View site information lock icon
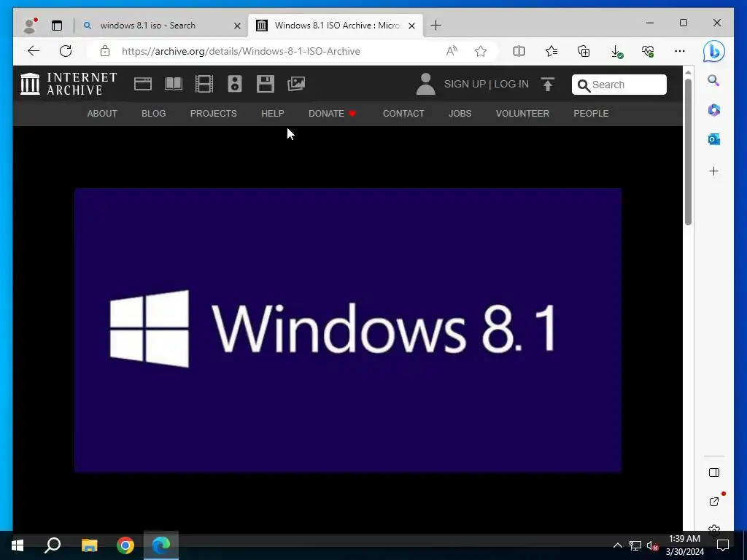The height and width of the screenshot is (560, 747). 105,51
